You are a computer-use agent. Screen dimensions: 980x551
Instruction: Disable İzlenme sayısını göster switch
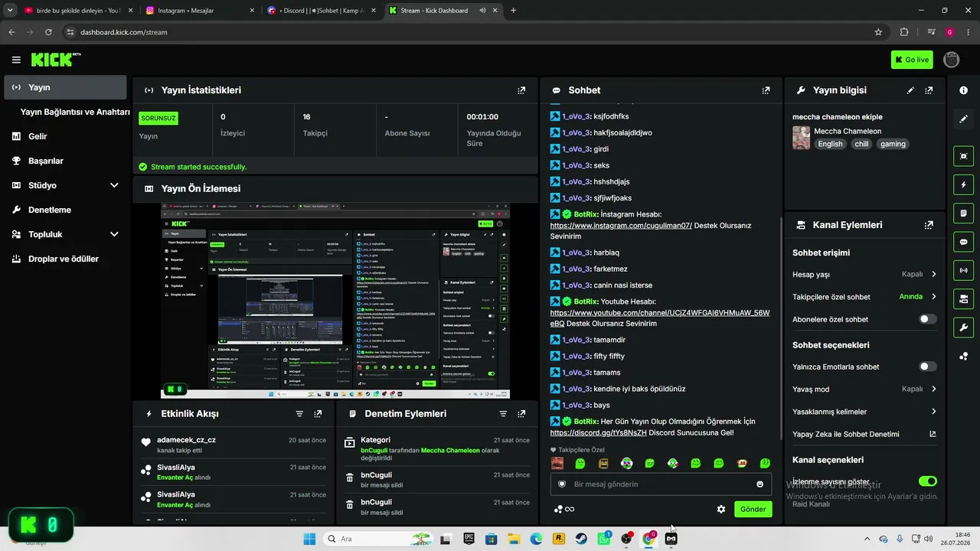click(927, 481)
